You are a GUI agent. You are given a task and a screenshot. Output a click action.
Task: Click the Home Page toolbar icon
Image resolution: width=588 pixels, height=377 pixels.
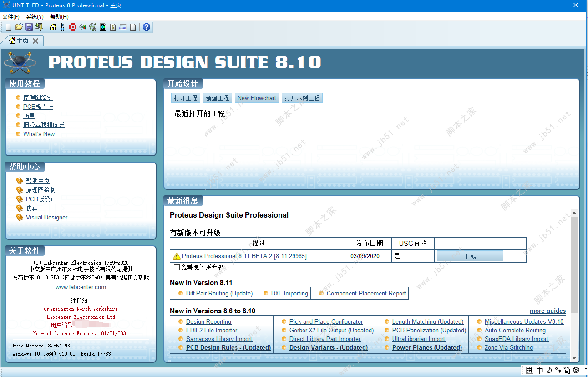pos(52,26)
